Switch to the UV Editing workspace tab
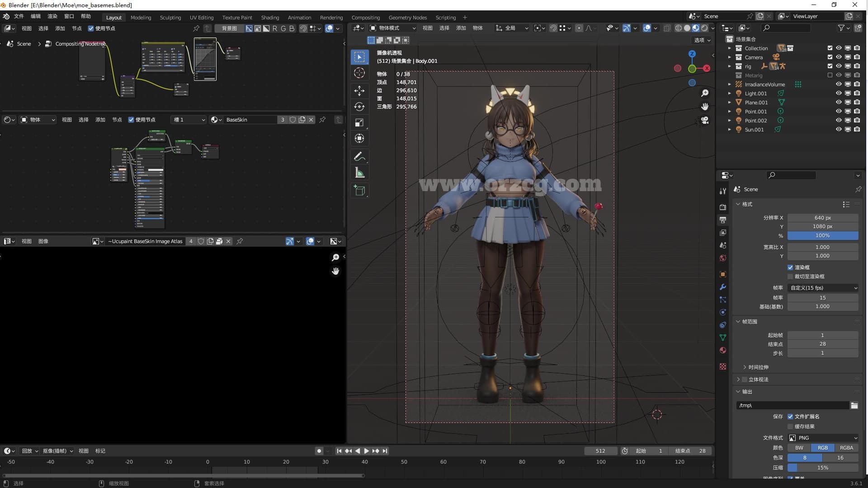868x488 pixels. click(201, 18)
